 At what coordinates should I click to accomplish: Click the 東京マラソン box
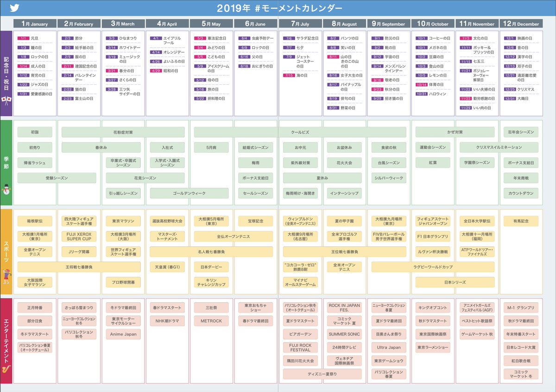click(x=123, y=221)
